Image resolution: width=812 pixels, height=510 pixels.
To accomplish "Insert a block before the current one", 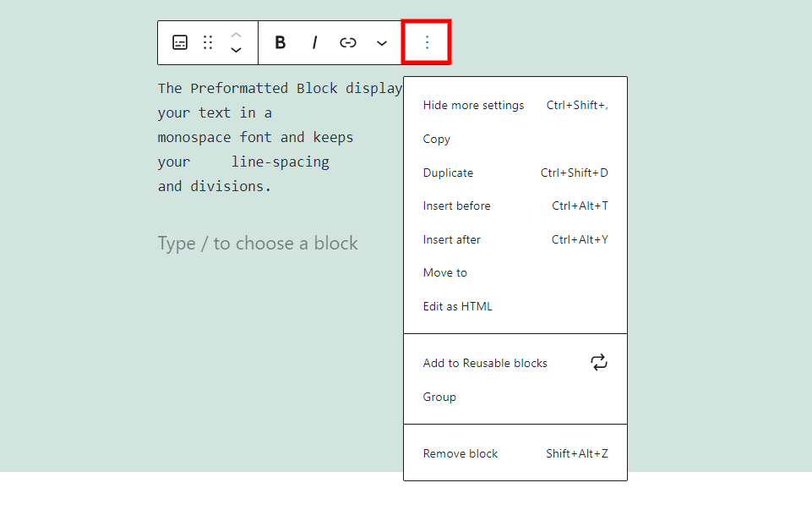I will 456,206.
